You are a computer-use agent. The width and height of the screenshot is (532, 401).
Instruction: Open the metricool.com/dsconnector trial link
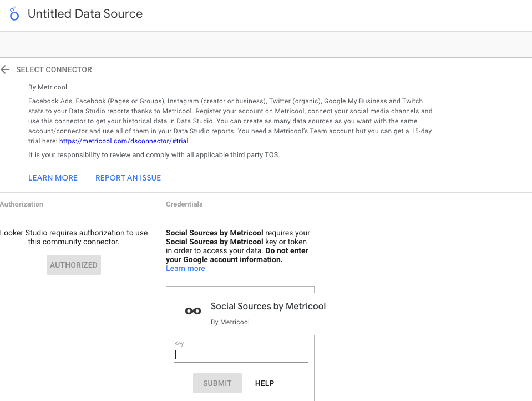(x=124, y=141)
